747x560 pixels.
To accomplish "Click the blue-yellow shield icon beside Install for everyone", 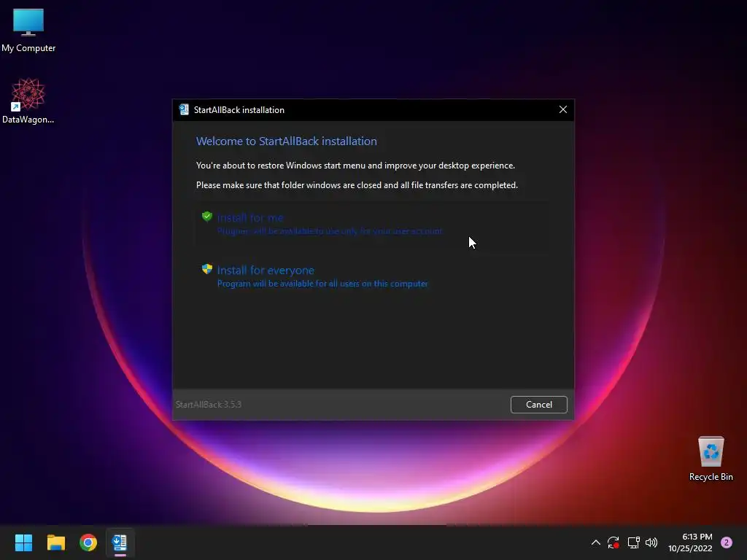I will pos(206,269).
